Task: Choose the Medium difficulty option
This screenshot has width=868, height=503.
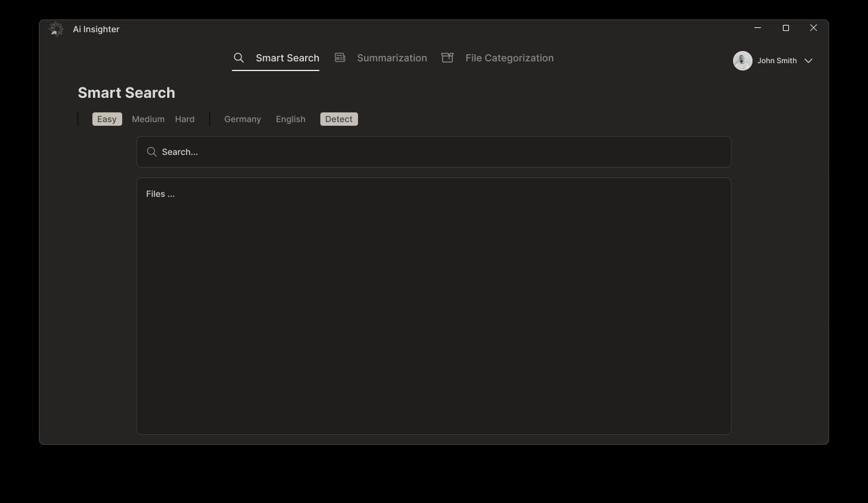Action: [x=148, y=118]
